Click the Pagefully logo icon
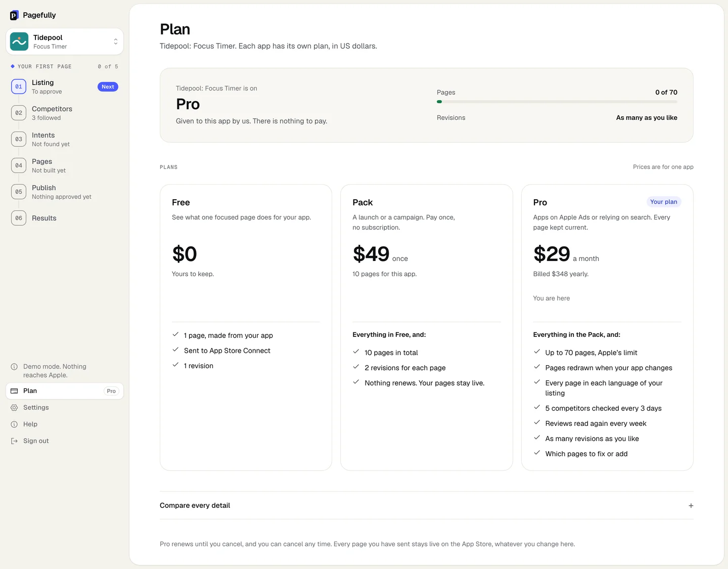This screenshot has width=728, height=569. click(14, 15)
